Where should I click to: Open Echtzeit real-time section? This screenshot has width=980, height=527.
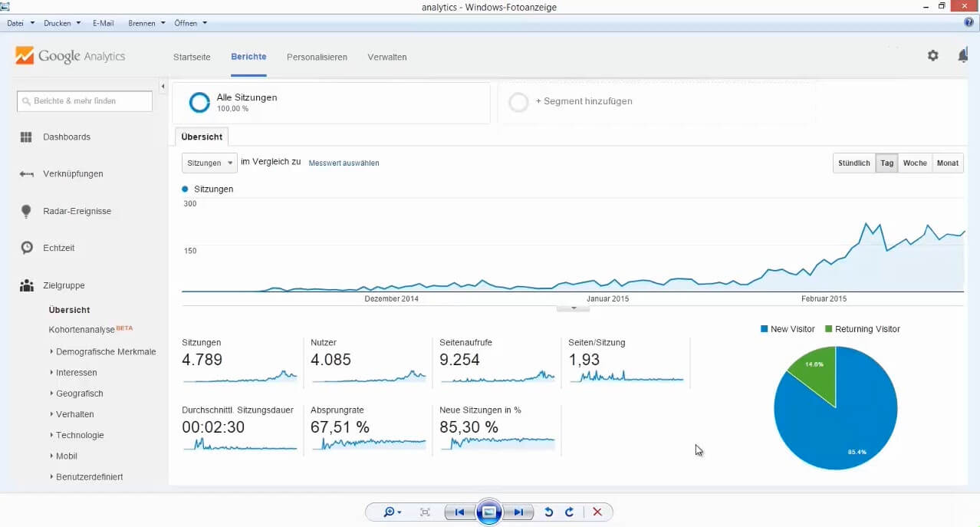point(59,248)
